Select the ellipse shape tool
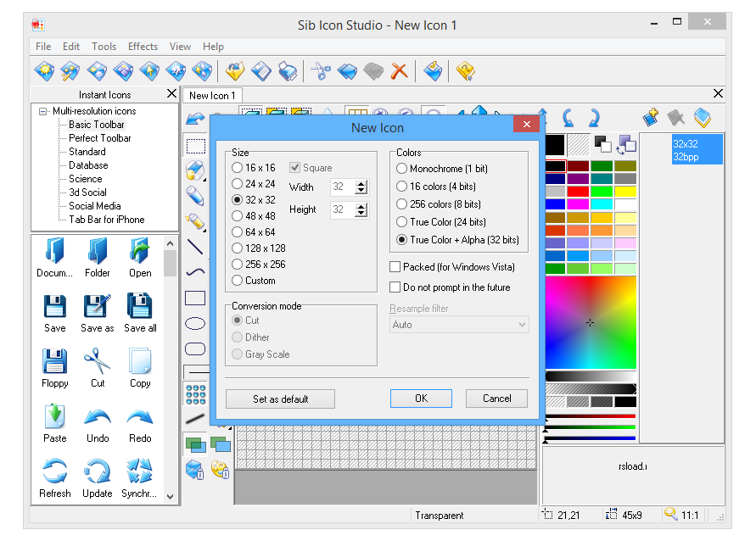 coord(195,324)
